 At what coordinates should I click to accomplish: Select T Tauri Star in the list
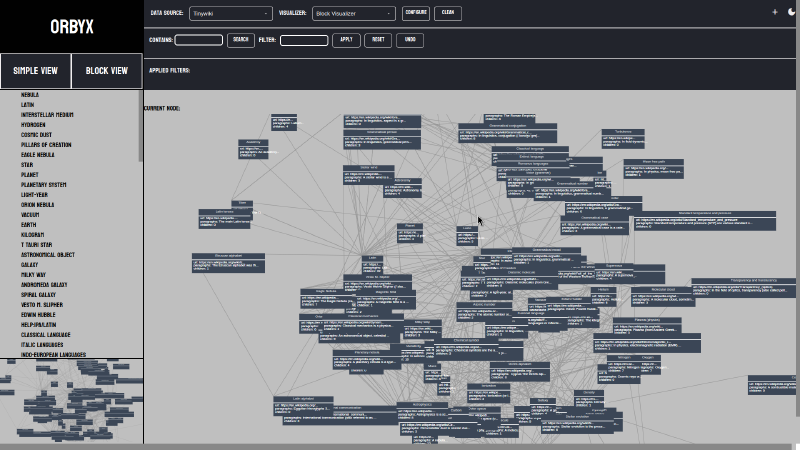click(36, 245)
